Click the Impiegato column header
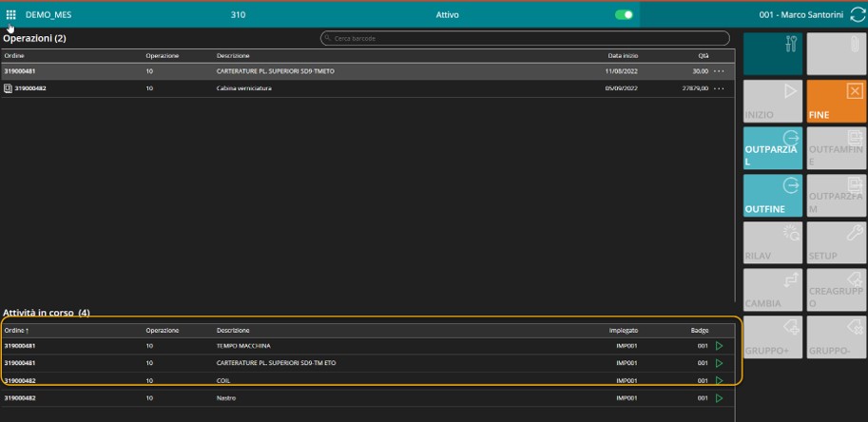The image size is (868, 422). (624, 330)
